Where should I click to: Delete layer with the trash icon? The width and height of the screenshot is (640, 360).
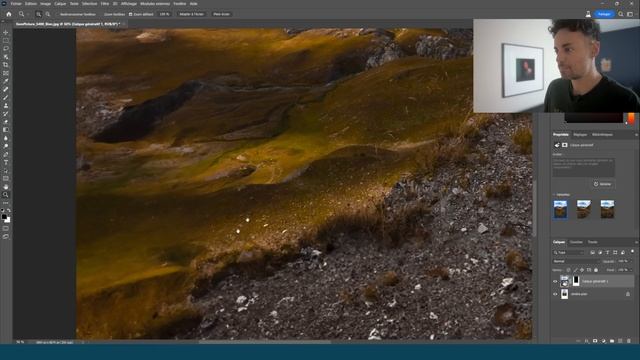click(x=629, y=341)
